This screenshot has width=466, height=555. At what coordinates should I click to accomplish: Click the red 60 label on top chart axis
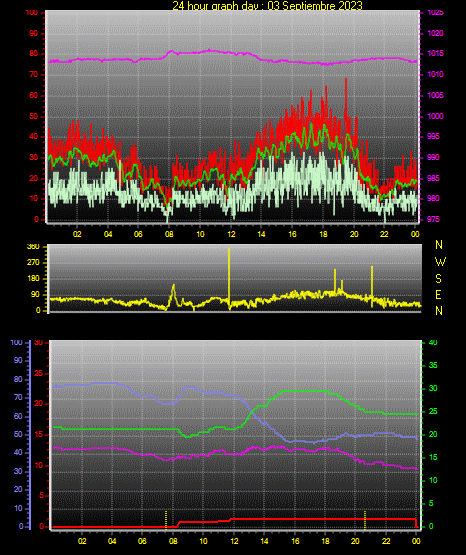(34, 96)
